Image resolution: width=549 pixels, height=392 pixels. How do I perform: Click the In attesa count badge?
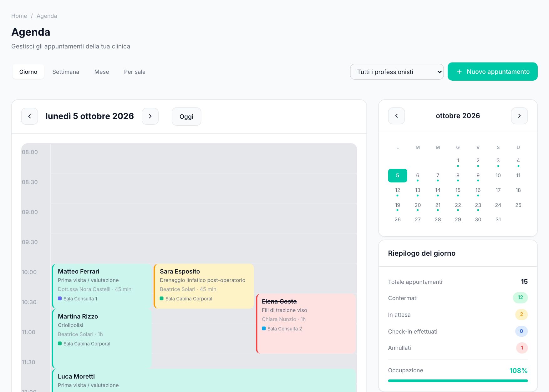521,314
